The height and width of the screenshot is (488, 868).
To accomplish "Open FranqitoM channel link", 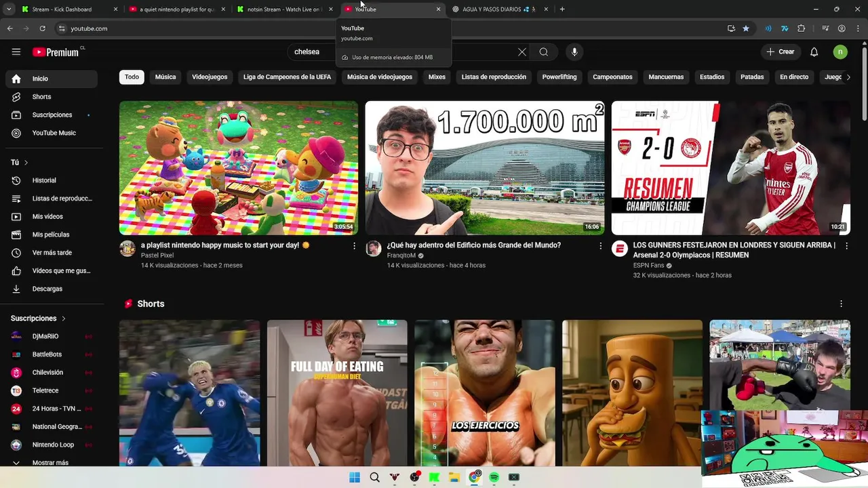I will click(x=401, y=256).
